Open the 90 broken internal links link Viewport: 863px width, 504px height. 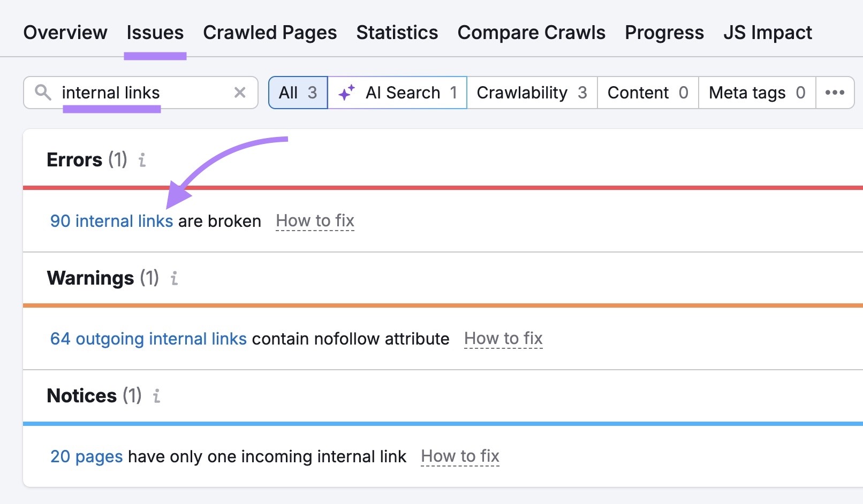[111, 220]
